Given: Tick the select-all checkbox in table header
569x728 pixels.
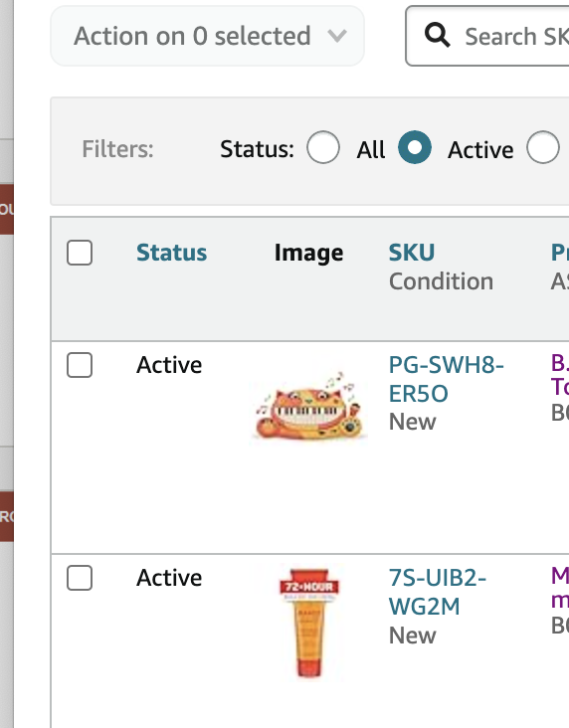Looking at the screenshot, I should (x=80, y=253).
